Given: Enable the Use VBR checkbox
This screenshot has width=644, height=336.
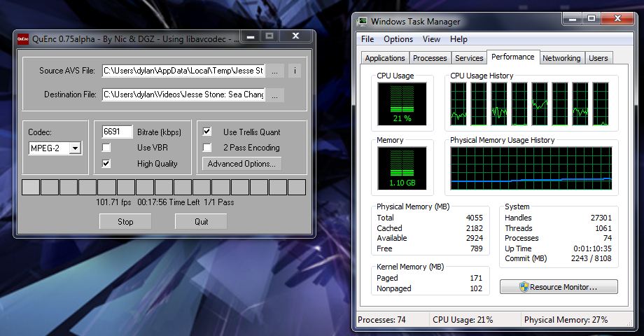Looking at the screenshot, I should click(x=106, y=148).
